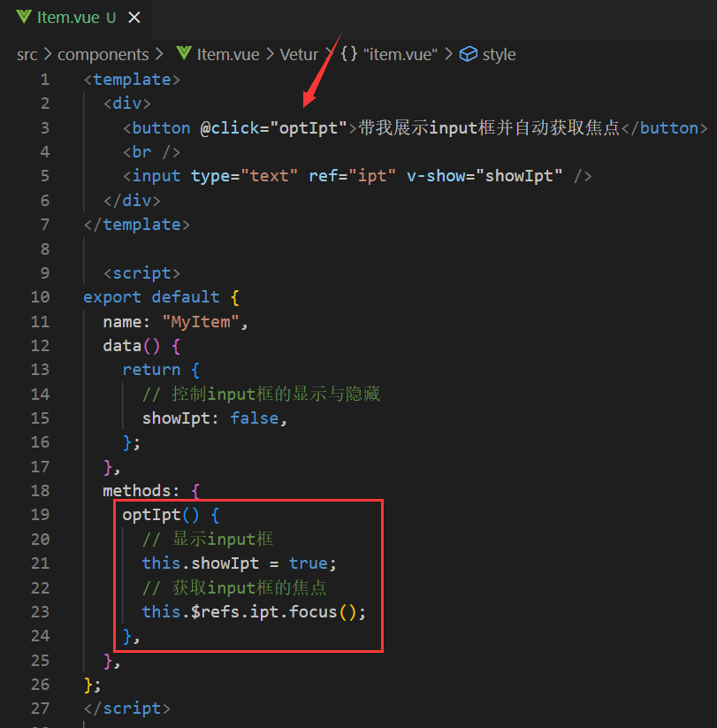Click opening '<script>' tag on line 9
The height and width of the screenshot is (728, 717).
pyautogui.click(x=141, y=273)
